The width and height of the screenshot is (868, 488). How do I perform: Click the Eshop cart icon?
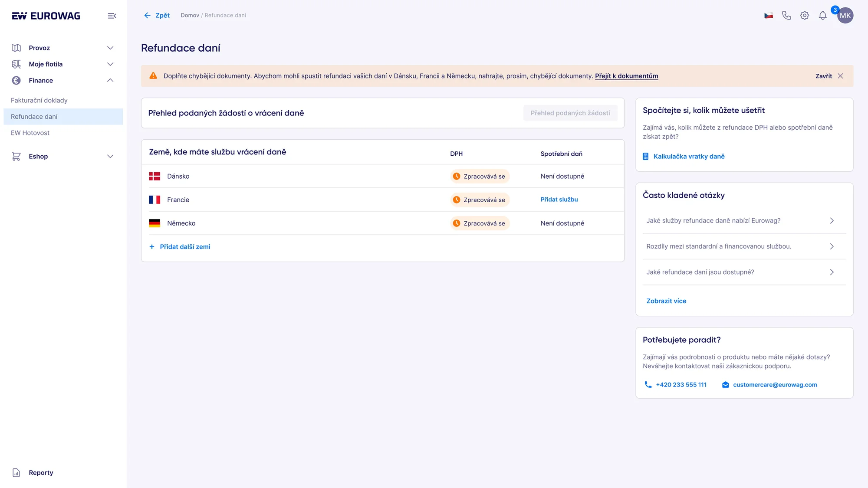pos(16,156)
